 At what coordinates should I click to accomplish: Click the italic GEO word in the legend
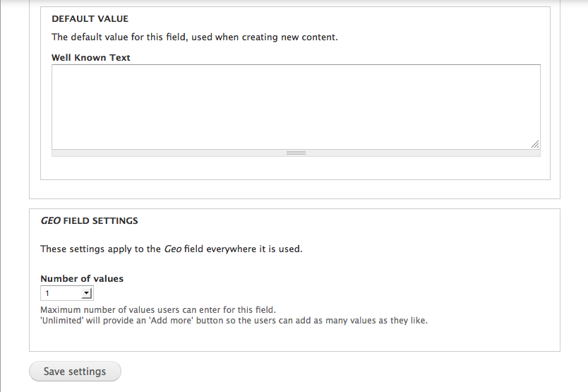tap(51, 220)
